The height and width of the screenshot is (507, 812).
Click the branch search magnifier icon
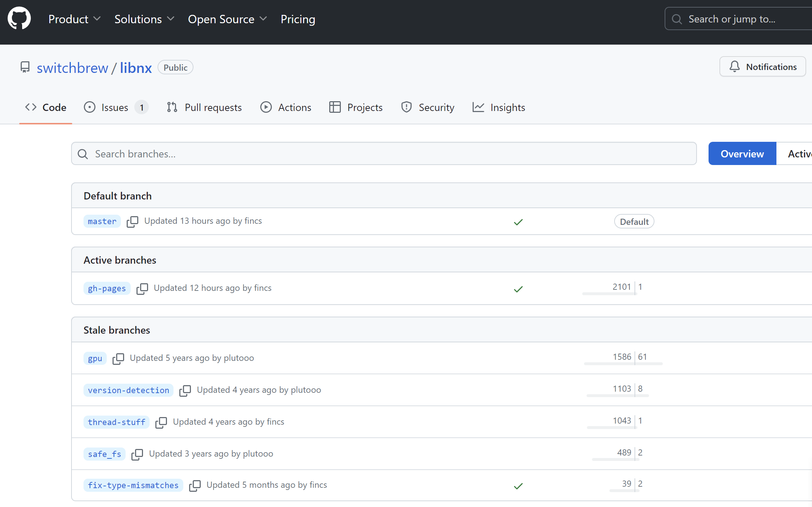point(83,154)
